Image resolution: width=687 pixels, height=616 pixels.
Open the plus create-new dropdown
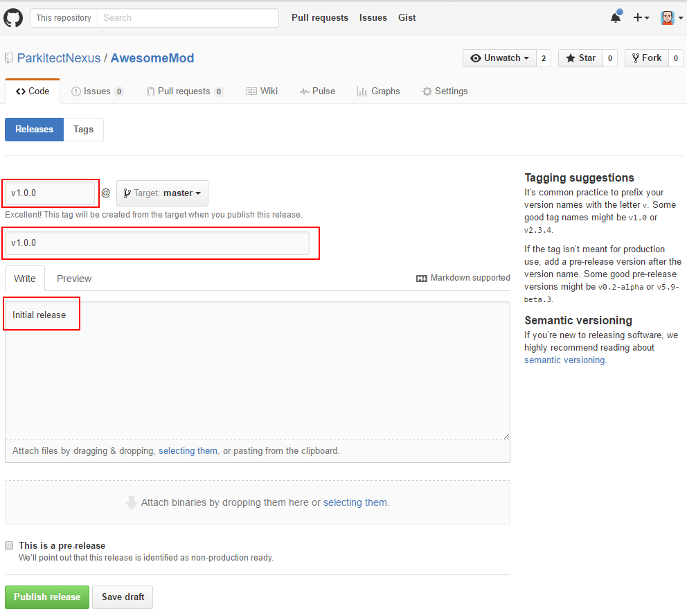641,17
